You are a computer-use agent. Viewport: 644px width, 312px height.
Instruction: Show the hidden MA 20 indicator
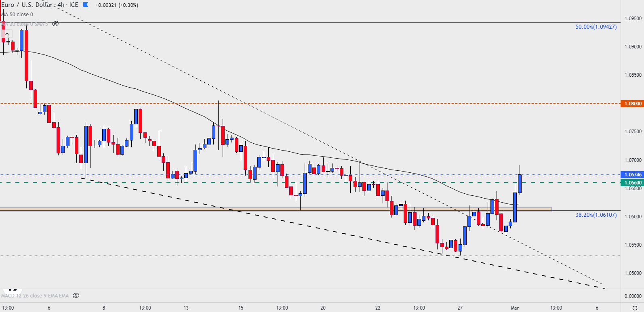point(55,24)
